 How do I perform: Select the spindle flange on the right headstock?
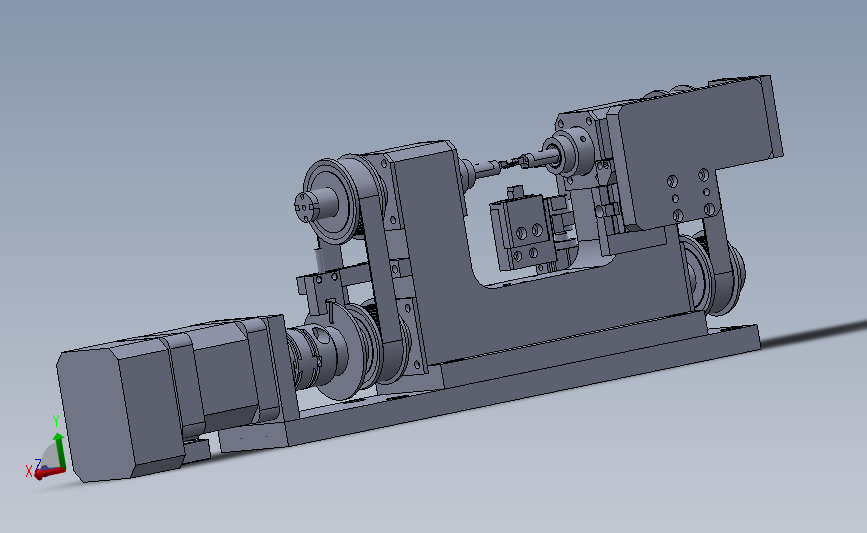[572, 152]
